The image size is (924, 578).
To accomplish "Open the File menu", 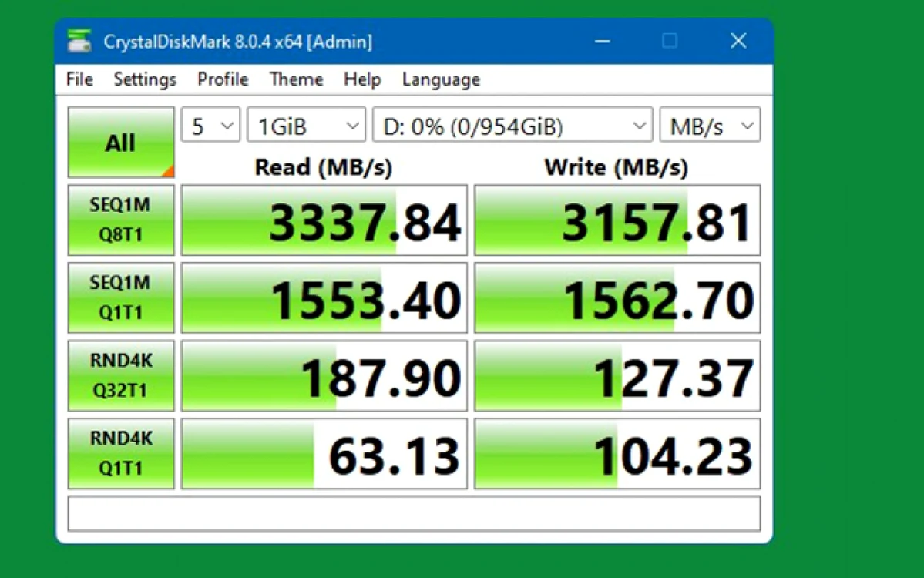I will point(79,79).
